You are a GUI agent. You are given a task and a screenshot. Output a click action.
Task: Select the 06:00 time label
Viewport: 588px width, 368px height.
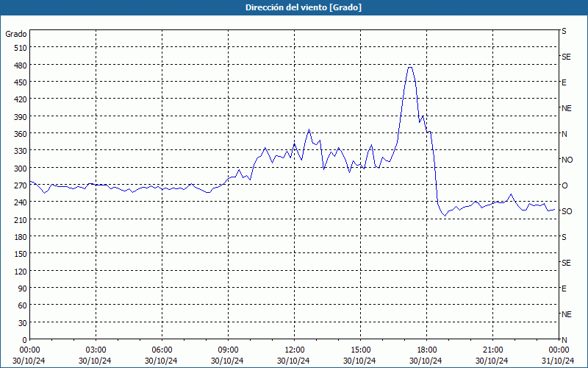pos(162,350)
